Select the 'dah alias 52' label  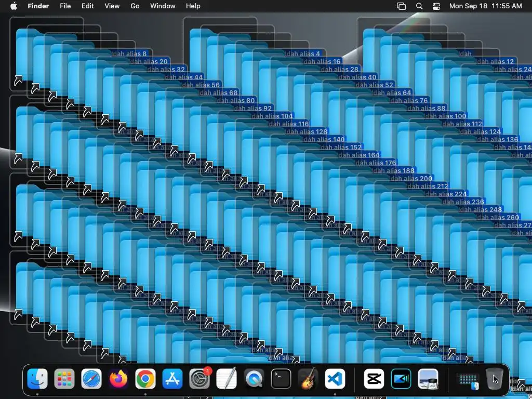[375, 85]
